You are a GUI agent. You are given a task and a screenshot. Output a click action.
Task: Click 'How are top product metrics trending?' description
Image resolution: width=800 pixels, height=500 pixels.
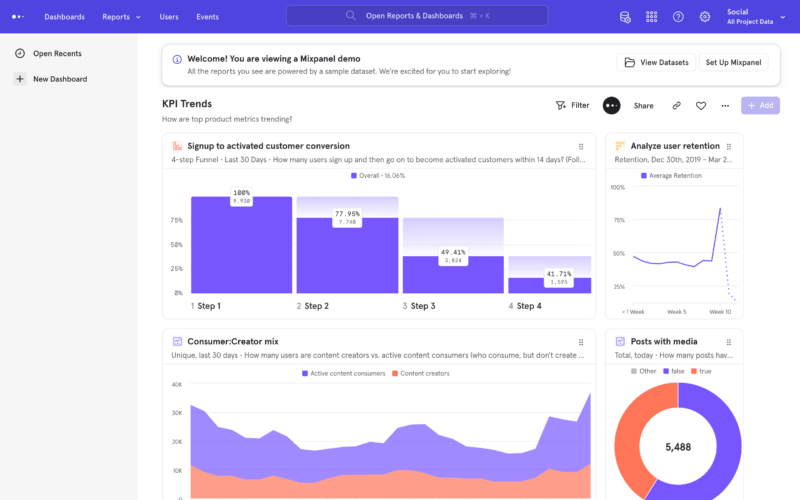tap(227, 119)
